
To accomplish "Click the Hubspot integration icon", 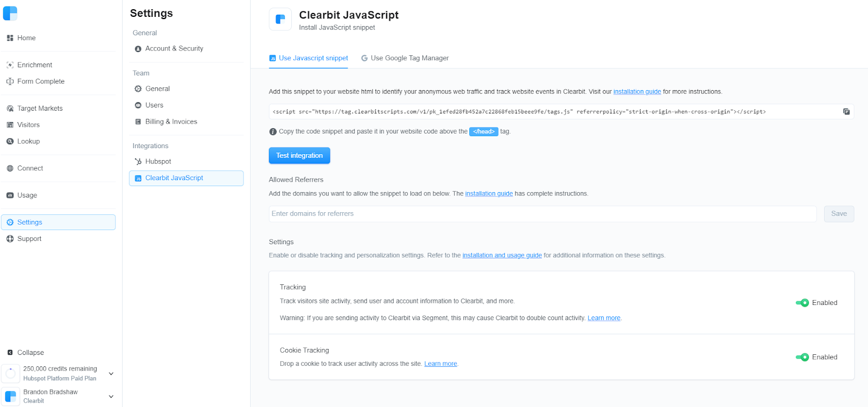I will point(138,162).
